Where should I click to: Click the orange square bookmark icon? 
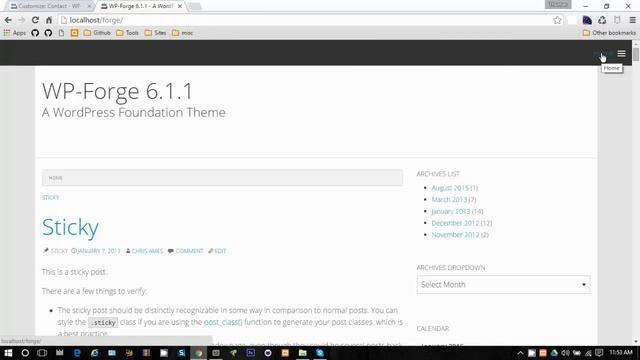74,33
